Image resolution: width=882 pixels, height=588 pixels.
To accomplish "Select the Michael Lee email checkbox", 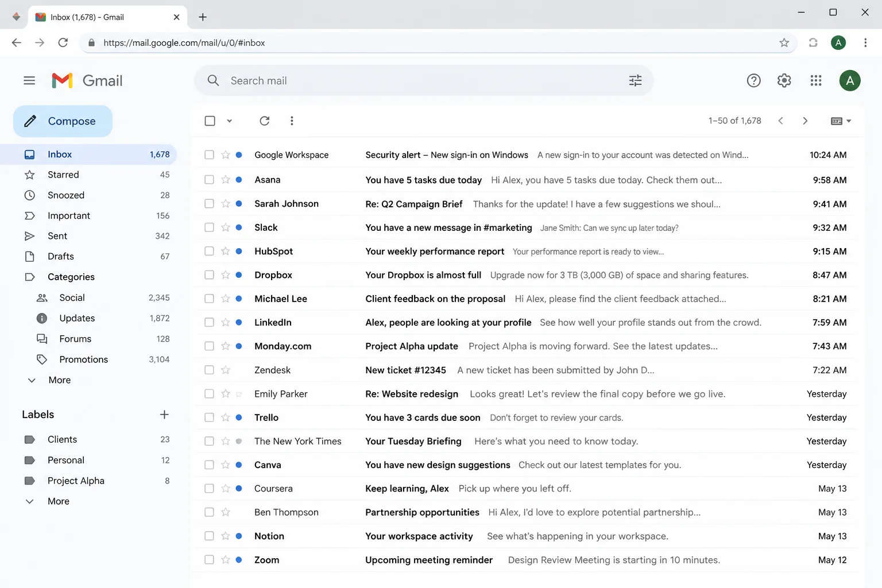I will tap(209, 299).
